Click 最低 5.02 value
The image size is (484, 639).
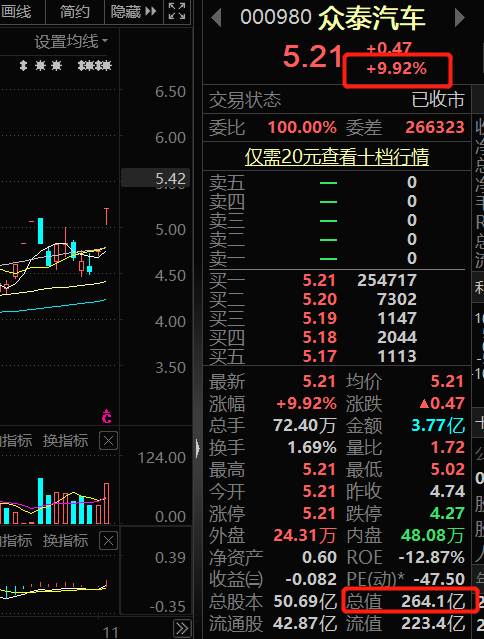click(x=448, y=469)
